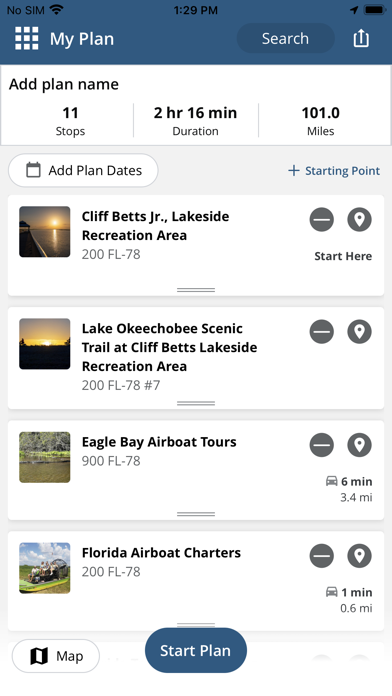Add a Starting Point
This screenshot has height=696, width=392.
pyautogui.click(x=334, y=171)
